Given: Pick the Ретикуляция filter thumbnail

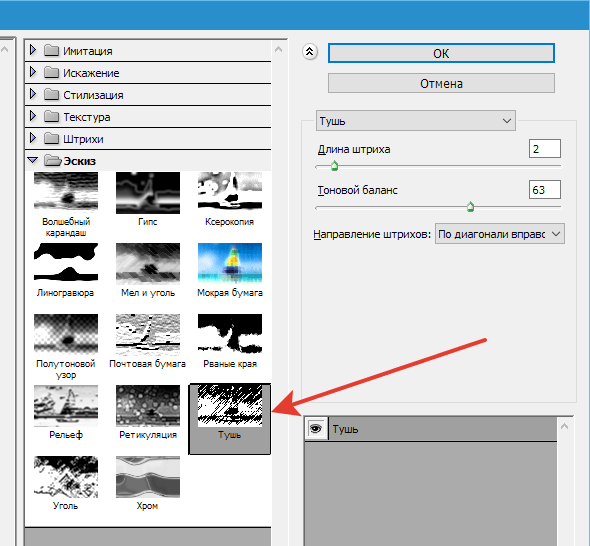Looking at the screenshot, I should 148,406.
